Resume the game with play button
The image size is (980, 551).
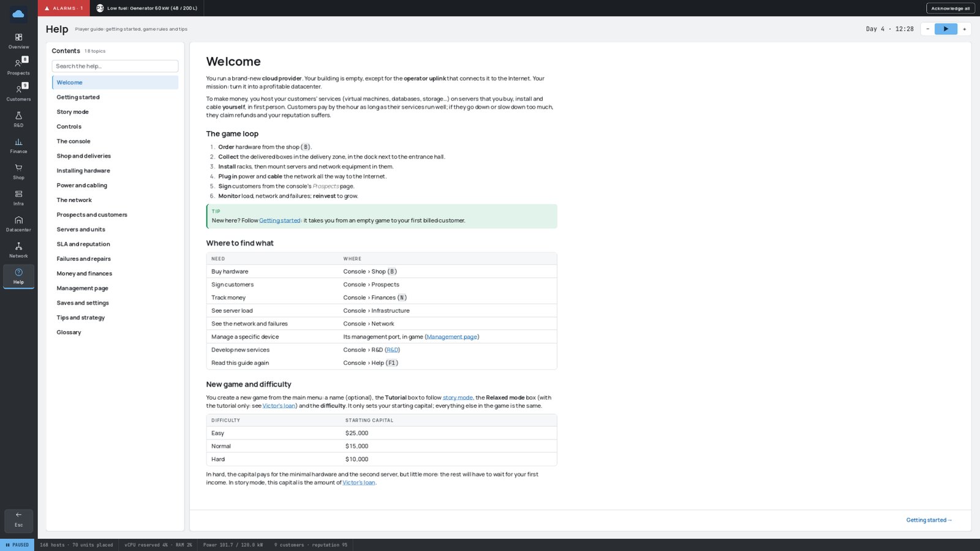[x=946, y=29]
